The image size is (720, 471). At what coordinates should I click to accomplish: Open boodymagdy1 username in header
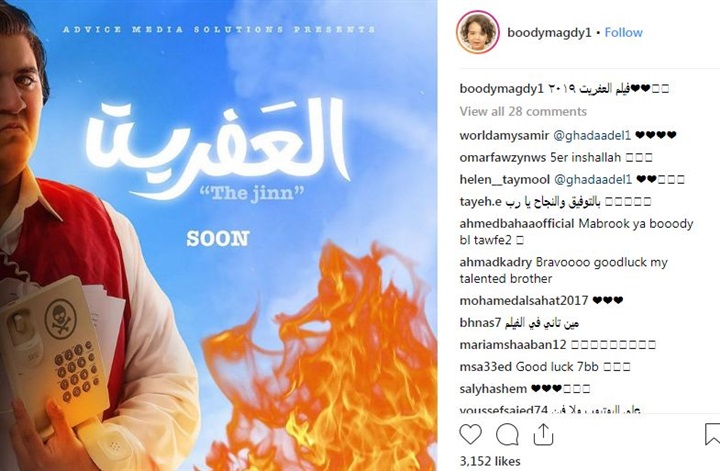pyautogui.click(x=549, y=33)
